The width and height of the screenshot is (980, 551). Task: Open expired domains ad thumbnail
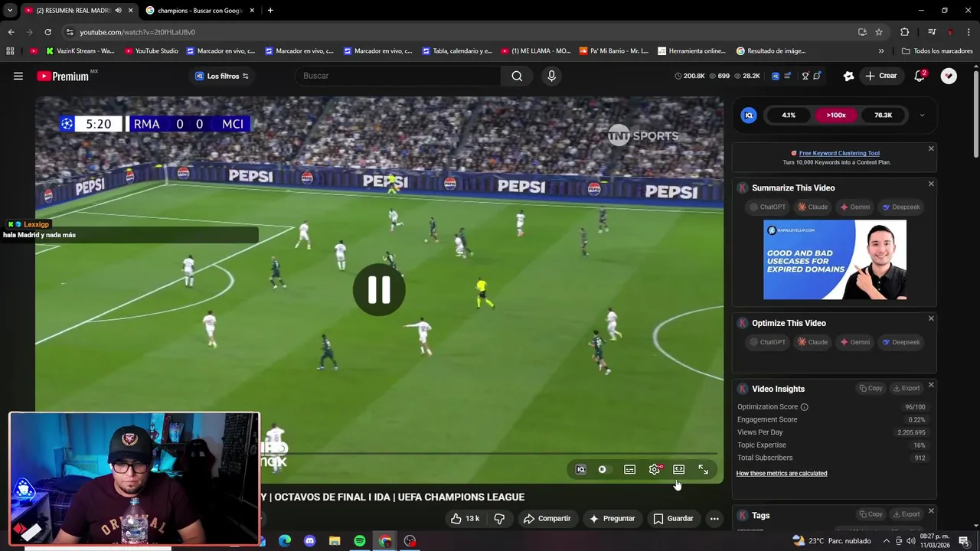tap(835, 260)
